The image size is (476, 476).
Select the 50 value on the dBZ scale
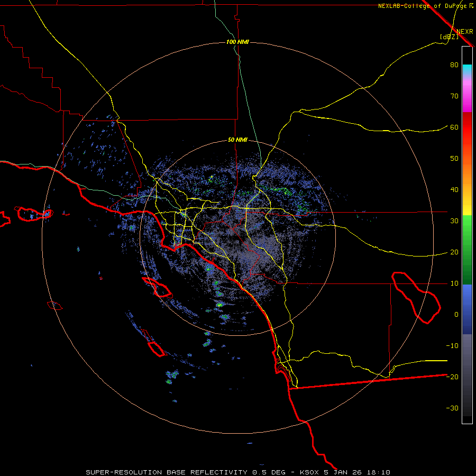point(454,159)
